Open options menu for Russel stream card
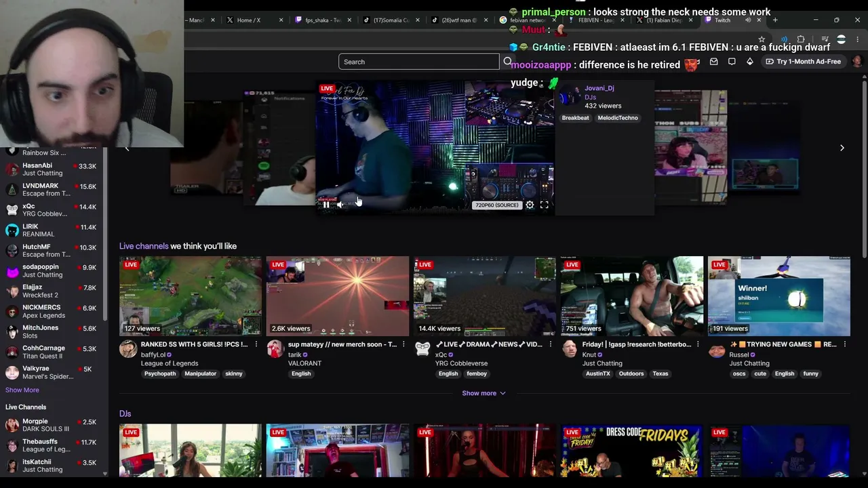The width and height of the screenshot is (868, 488). pos(844,344)
